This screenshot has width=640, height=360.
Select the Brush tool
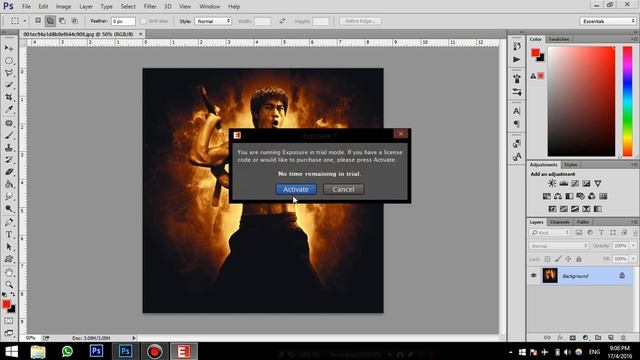tap(9, 136)
